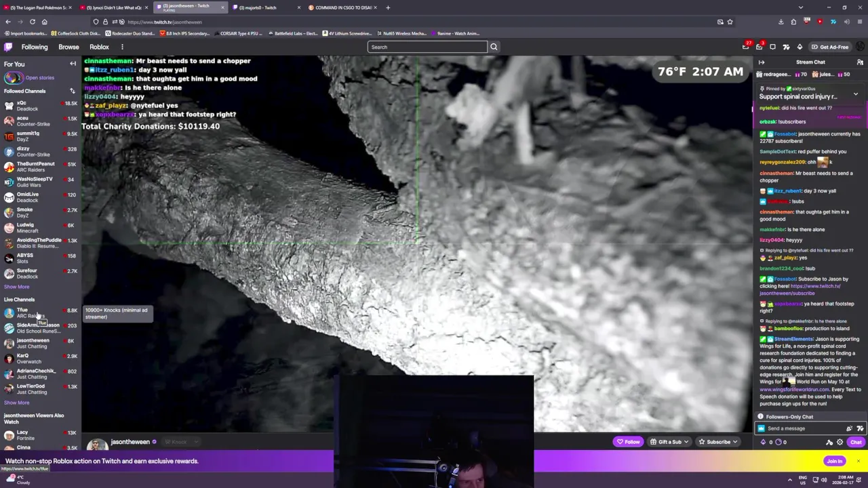This screenshot has height=488, width=868.
Task: Open the Get Bits diamond icon in the header
Action: [x=800, y=47]
